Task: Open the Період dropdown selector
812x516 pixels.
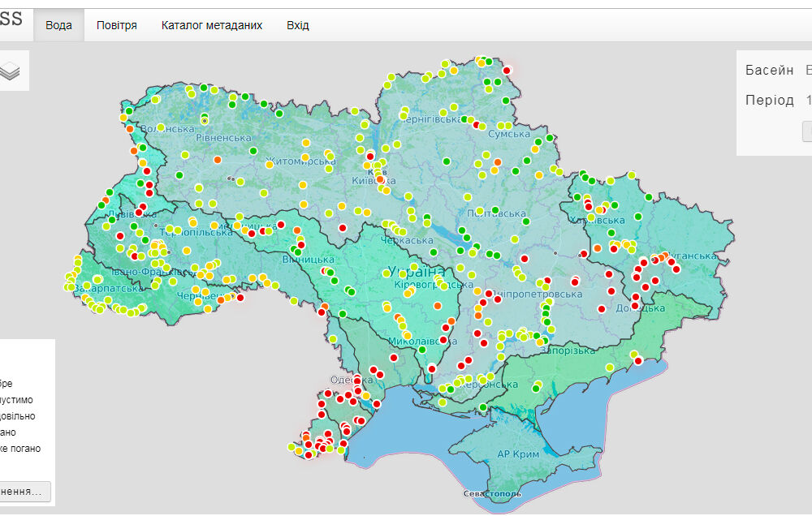Action: click(x=806, y=100)
